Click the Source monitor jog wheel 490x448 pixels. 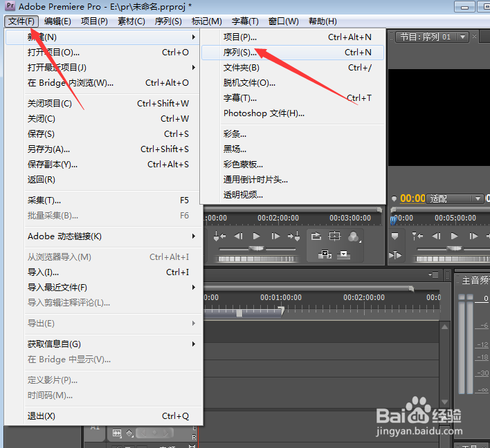257,259
